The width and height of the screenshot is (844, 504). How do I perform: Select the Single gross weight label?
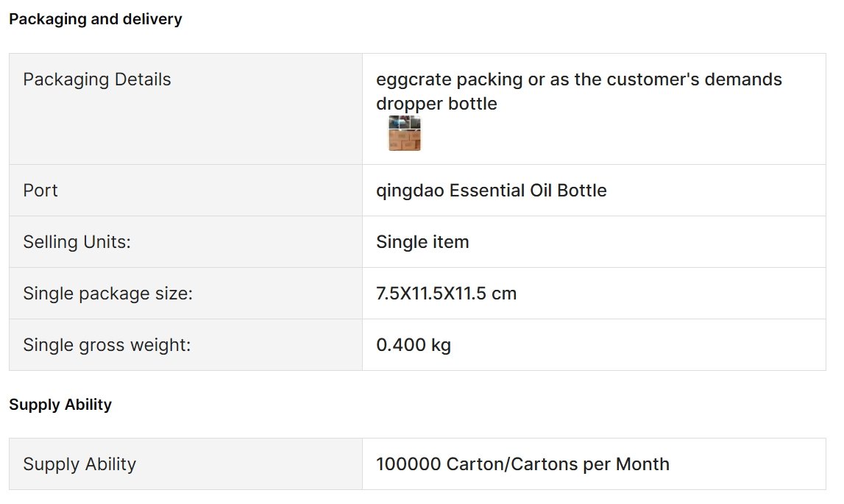pyautogui.click(x=107, y=344)
